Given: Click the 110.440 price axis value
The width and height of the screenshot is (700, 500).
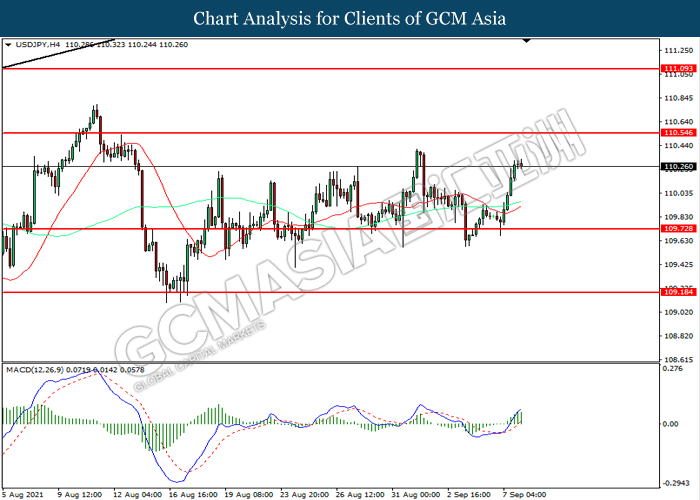Looking at the screenshot, I should pyautogui.click(x=679, y=146).
